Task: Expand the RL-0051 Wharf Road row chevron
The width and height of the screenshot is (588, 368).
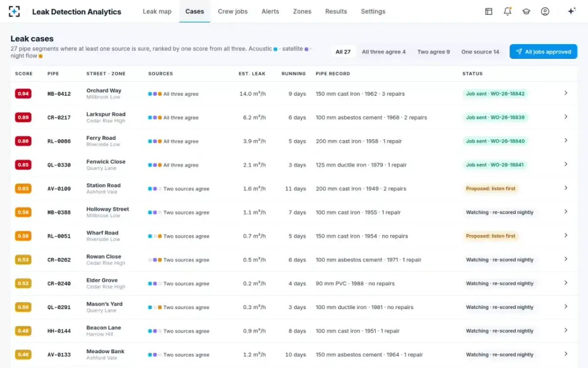Action: point(566,235)
